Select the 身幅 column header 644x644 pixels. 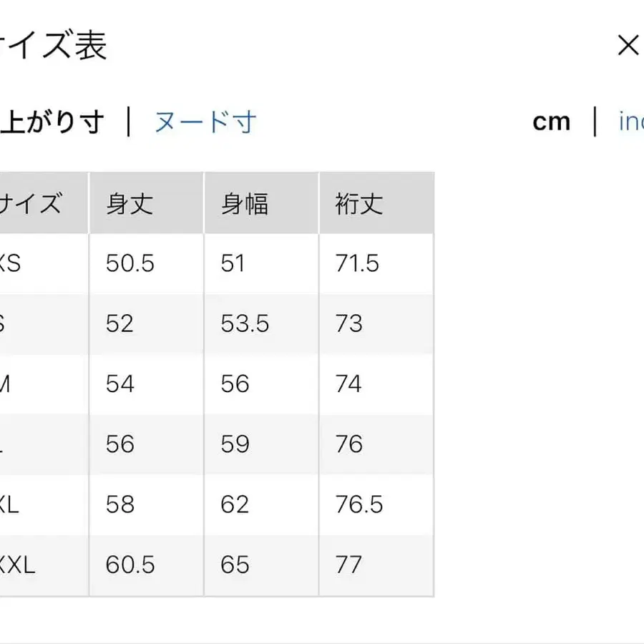coord(245,203)
